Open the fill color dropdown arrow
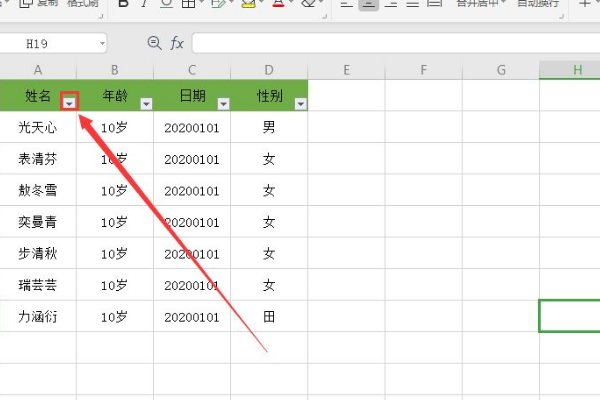Image resolution: width=600 pixels, height=400 pixels. click(x=262, y=2)
